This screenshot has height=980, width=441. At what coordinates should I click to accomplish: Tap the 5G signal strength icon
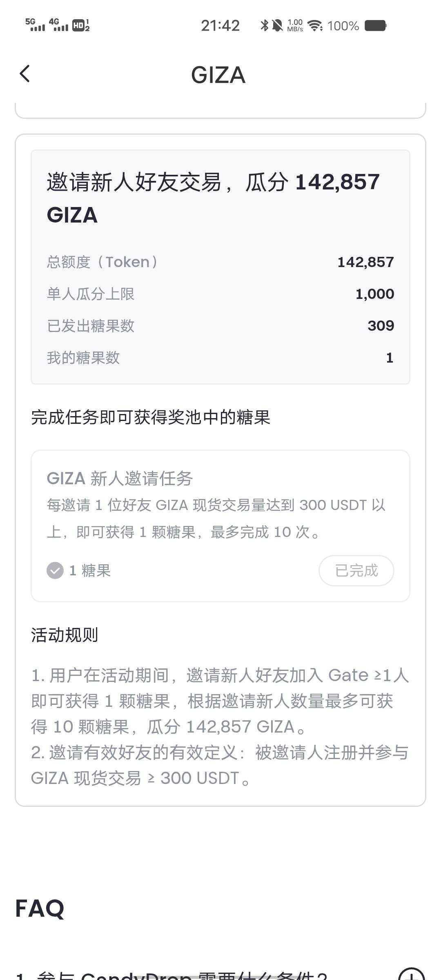pyautogui.click(x=35, y=24)
